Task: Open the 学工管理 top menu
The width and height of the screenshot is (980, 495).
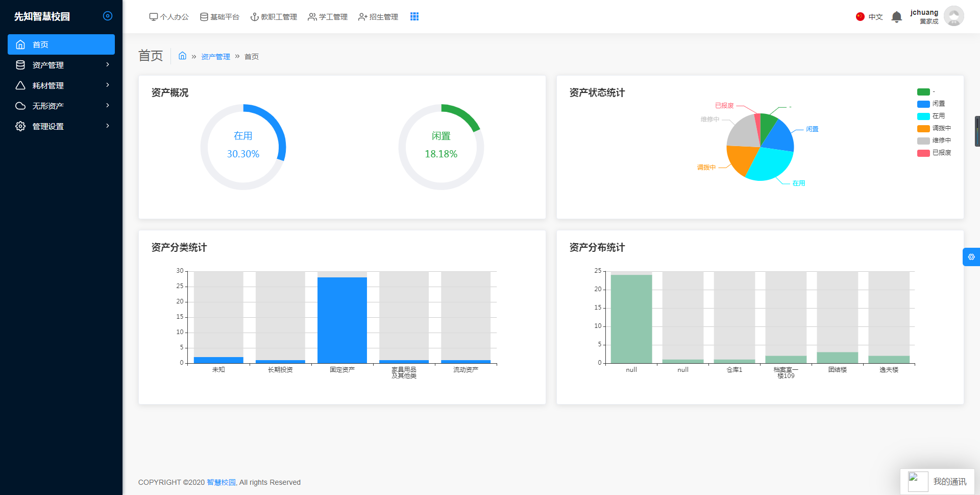Action: pos(328,17)
